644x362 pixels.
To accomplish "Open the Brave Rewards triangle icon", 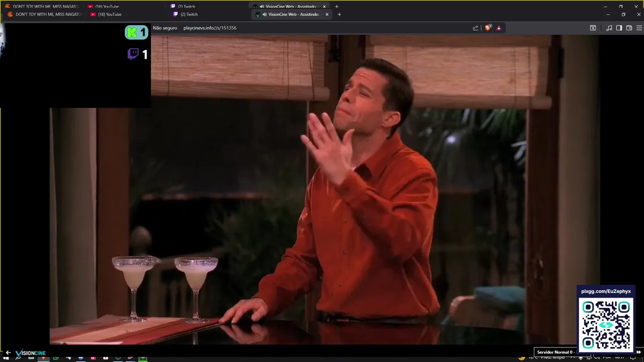I will 499,28.
